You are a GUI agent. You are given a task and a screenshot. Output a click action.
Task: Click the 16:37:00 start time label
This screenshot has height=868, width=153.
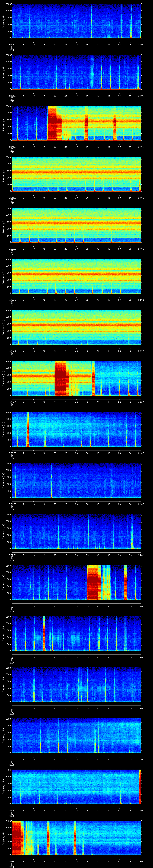12,810
